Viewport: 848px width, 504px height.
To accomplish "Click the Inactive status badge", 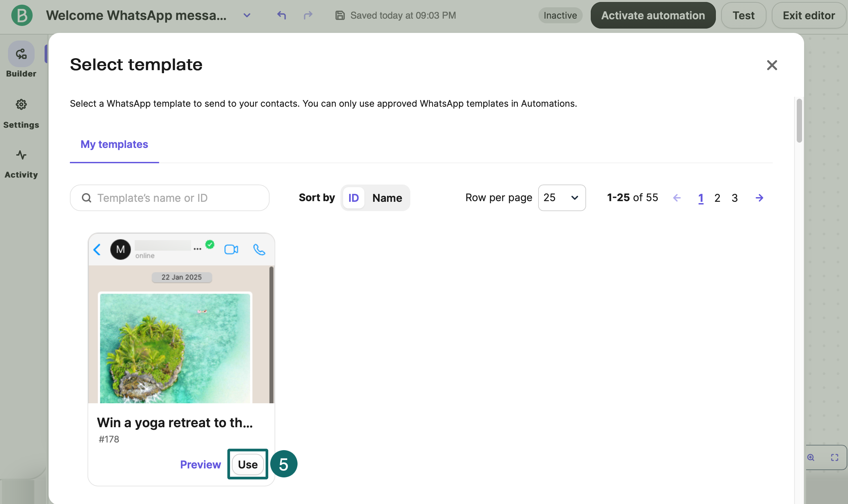I will 560,15.
